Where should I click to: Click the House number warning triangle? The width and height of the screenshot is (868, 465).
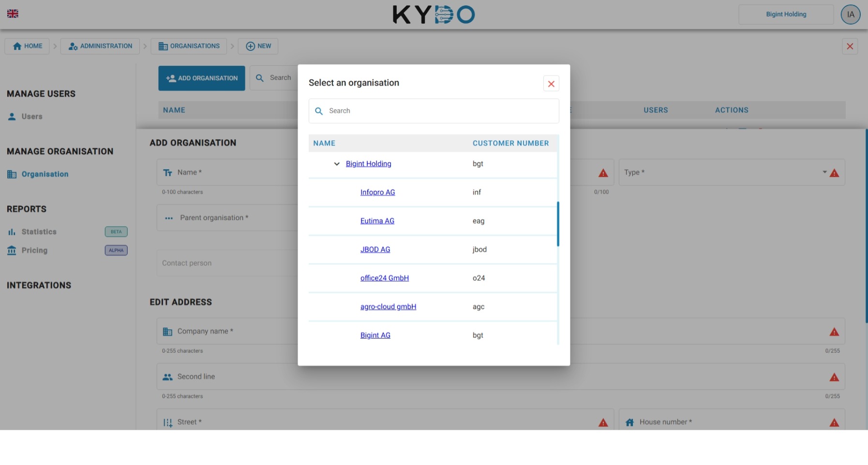coord(834,423)
